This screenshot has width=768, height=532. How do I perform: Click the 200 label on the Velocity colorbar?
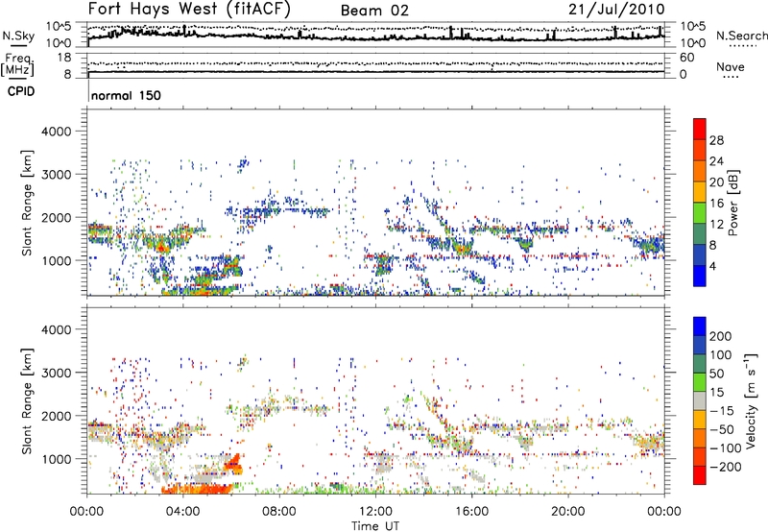(x=721, y=336)
